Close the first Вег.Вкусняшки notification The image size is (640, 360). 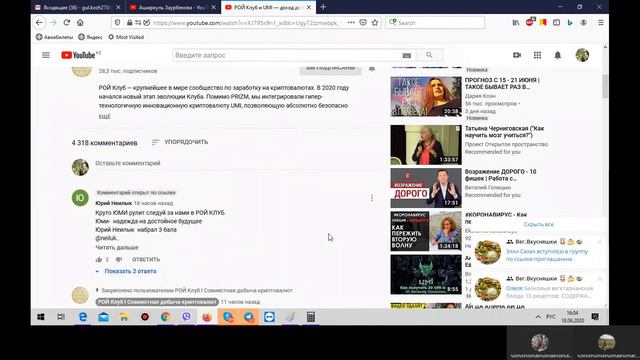coord(600,242)
